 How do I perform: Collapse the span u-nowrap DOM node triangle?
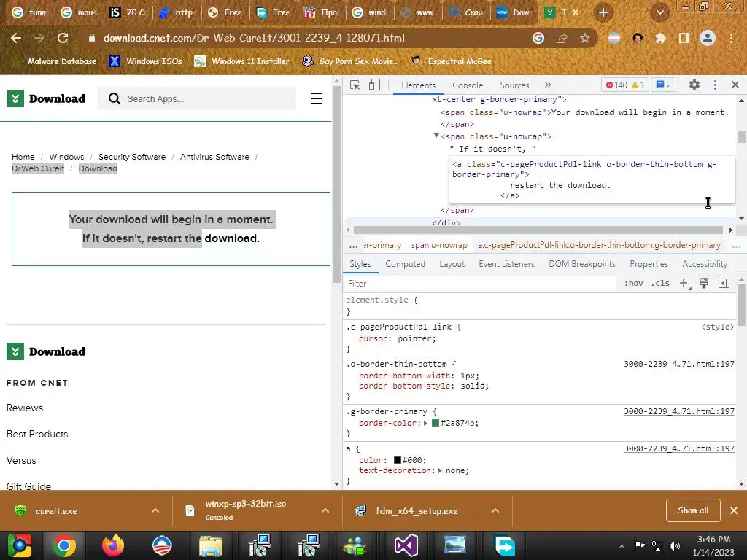[x=436, y=136]
